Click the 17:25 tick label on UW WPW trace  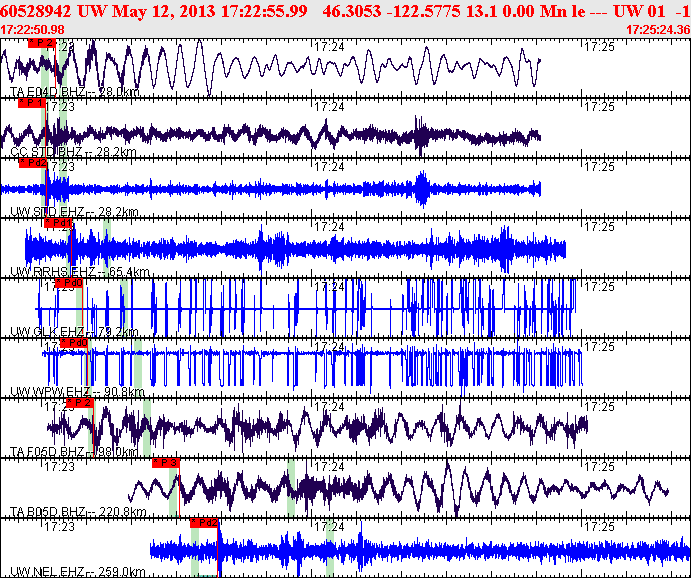(599, 346)
